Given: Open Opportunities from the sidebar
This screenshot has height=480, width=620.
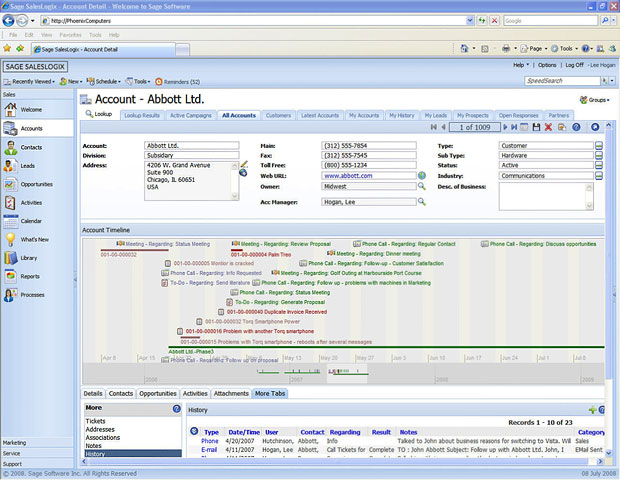Looking at the screenshot, I should 37,184.
